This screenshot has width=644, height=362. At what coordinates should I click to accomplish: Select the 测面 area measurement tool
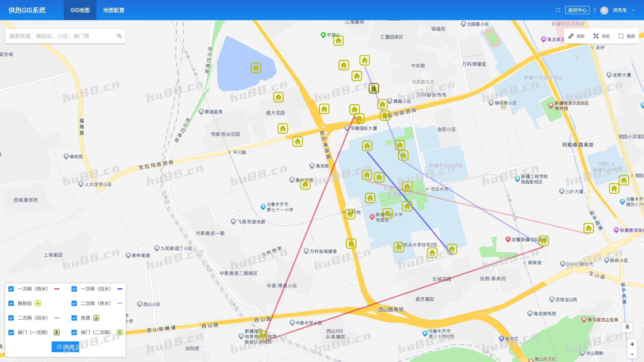(601, 36)
